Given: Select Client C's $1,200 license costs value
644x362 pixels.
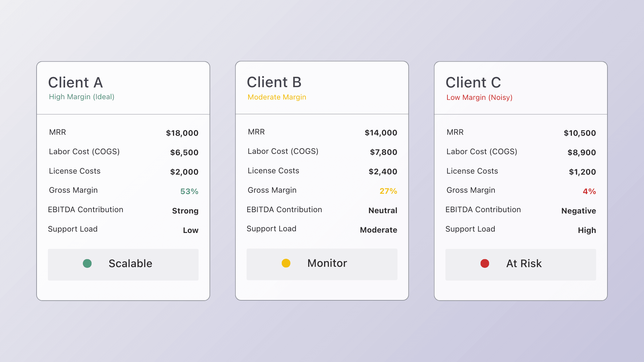Looking at the screenshot, I should click(582, 172).
